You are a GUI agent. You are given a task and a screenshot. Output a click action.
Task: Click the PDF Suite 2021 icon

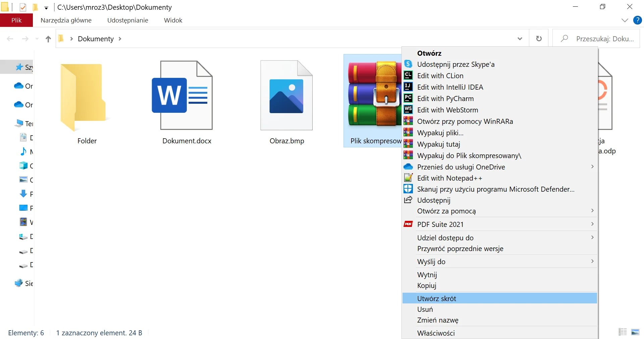point(408,224)
